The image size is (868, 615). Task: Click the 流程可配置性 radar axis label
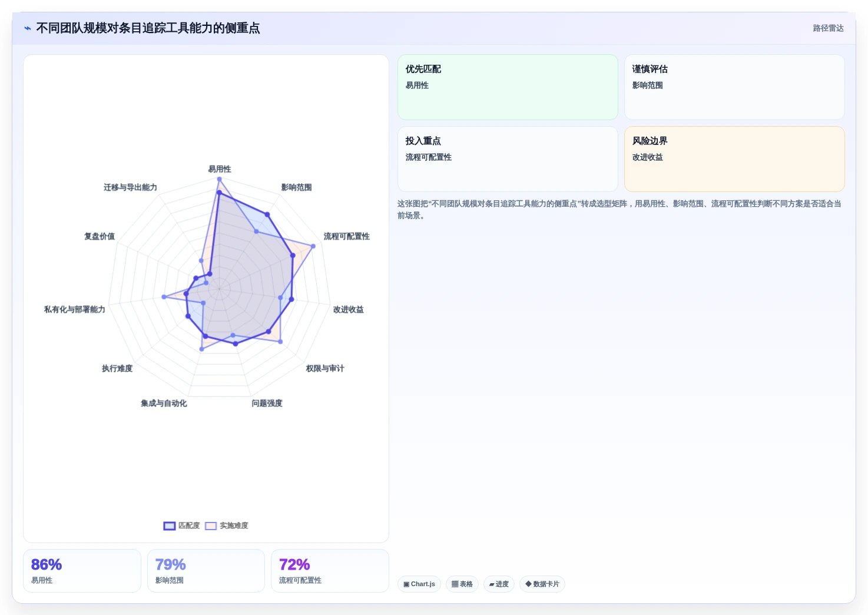tap(347, 236)
